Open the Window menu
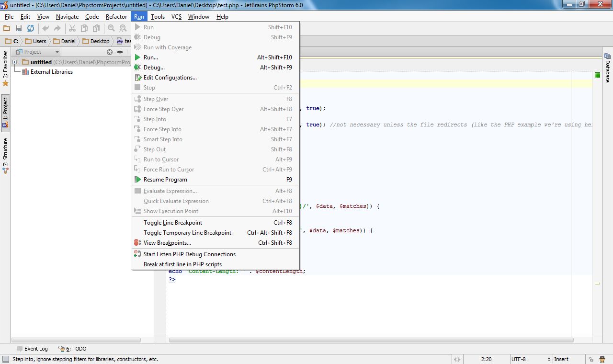The width and height of the screenshot is (613, 364). pyautogui.click(x=198, y=17)
